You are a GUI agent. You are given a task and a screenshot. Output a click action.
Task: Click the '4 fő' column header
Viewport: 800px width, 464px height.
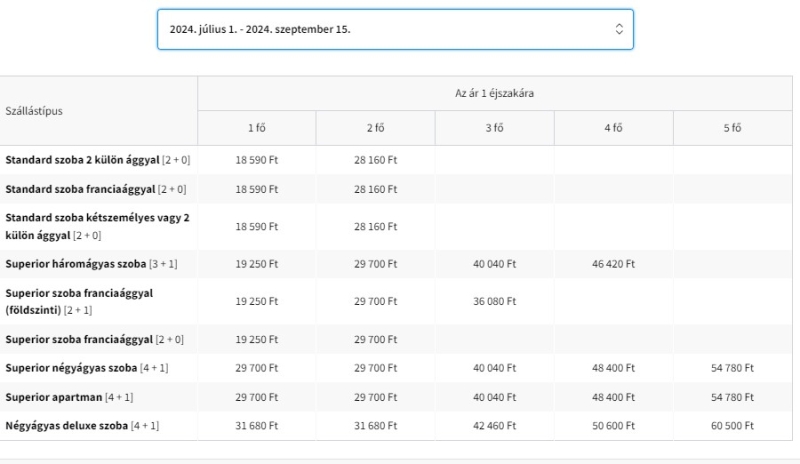click(613, 128)
